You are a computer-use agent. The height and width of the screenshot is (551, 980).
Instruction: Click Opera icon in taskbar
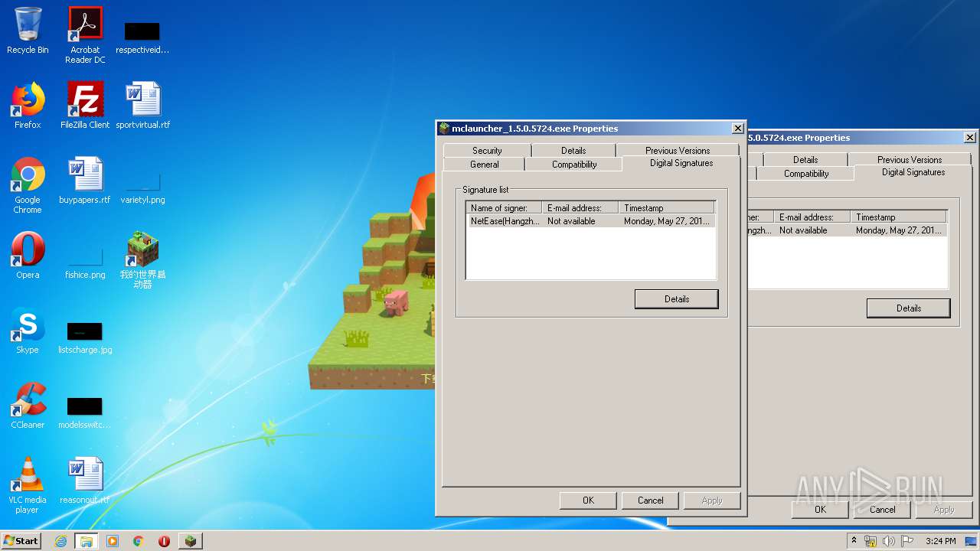coord(164,541)
